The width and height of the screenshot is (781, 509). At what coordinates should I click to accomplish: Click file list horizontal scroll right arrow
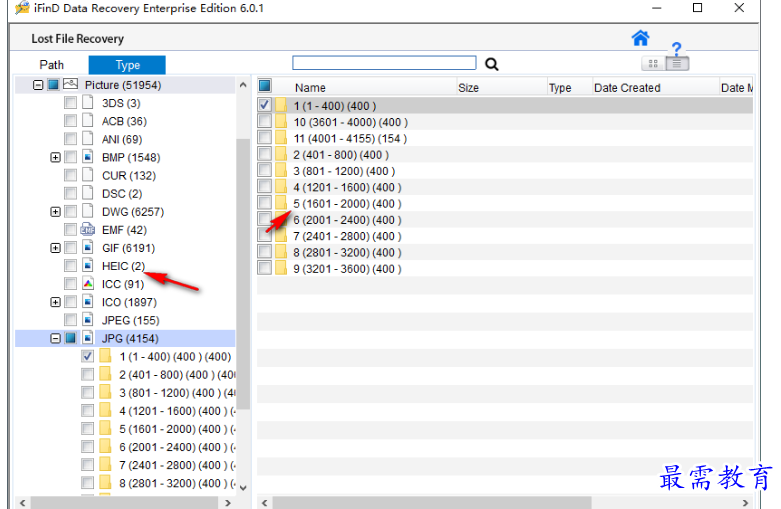pyautogui.click(x=745, y=503)
